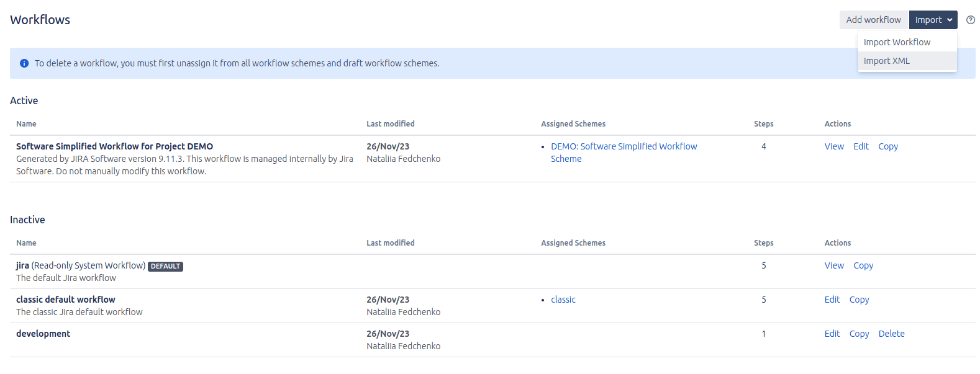Open steps count 5 for classic default workflow

(764, 300)
